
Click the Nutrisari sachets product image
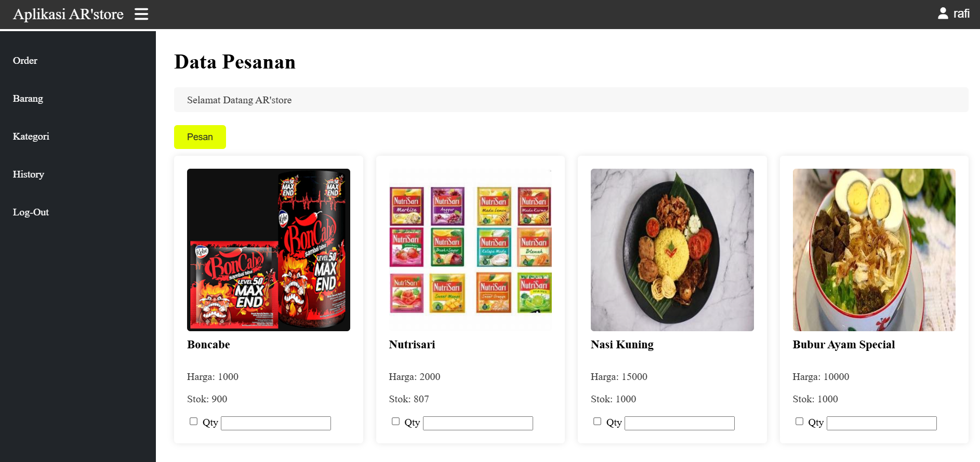470,250
